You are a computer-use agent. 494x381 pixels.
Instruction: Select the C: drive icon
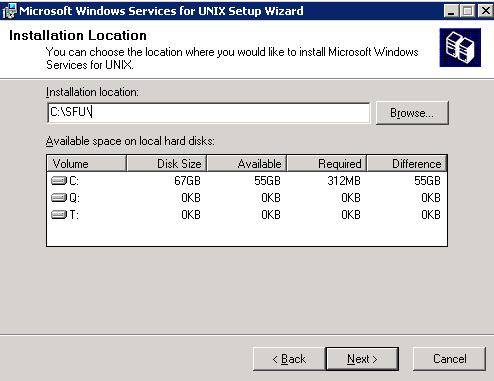click(x=59, y=181)
